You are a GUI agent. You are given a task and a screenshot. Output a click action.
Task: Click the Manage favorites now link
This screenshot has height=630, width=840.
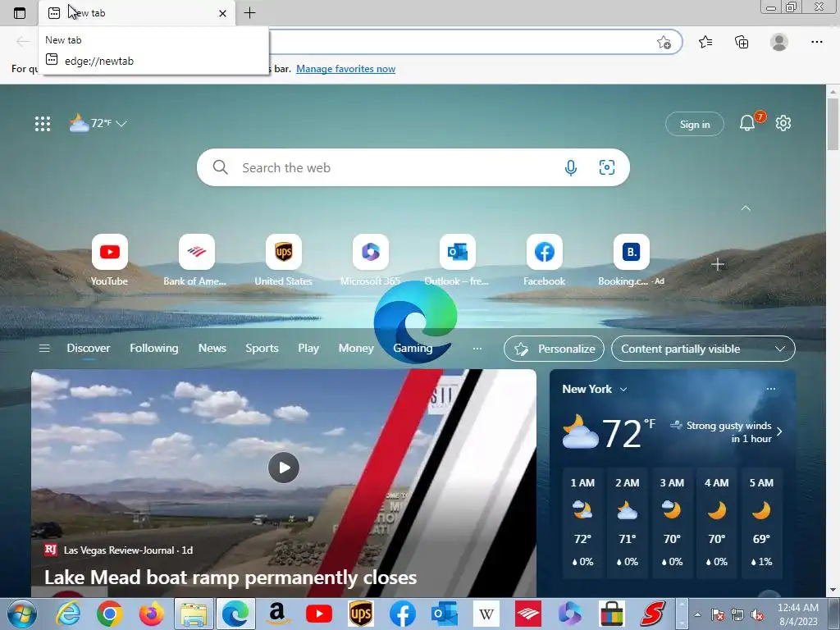(345, 69)
